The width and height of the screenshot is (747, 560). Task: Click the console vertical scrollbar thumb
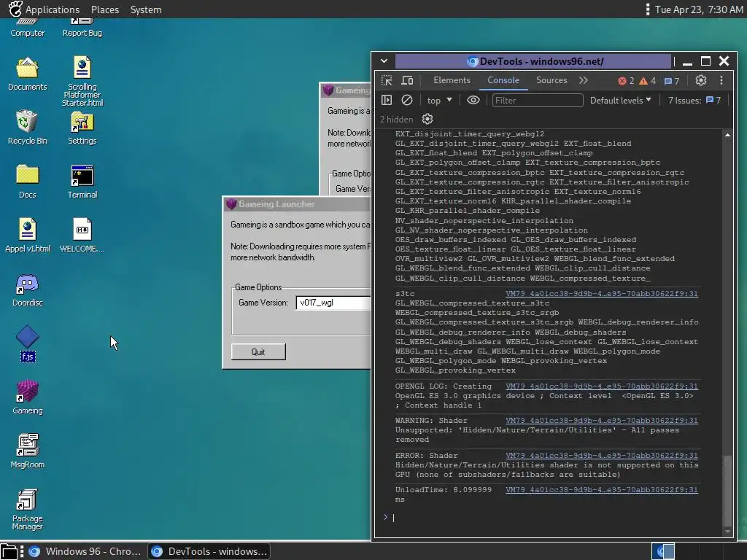point(727,489)
